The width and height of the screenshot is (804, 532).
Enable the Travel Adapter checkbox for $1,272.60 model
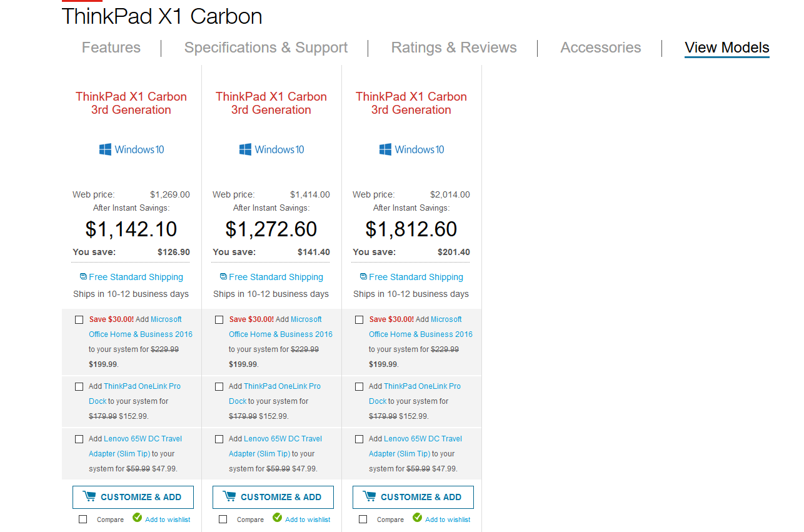[219, 439]
